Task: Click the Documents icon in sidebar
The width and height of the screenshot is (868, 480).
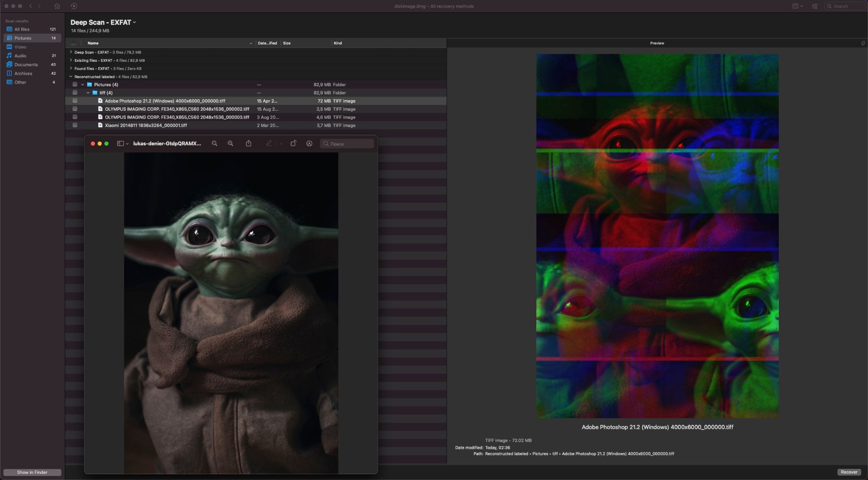Action: click(x=9, y=64)
